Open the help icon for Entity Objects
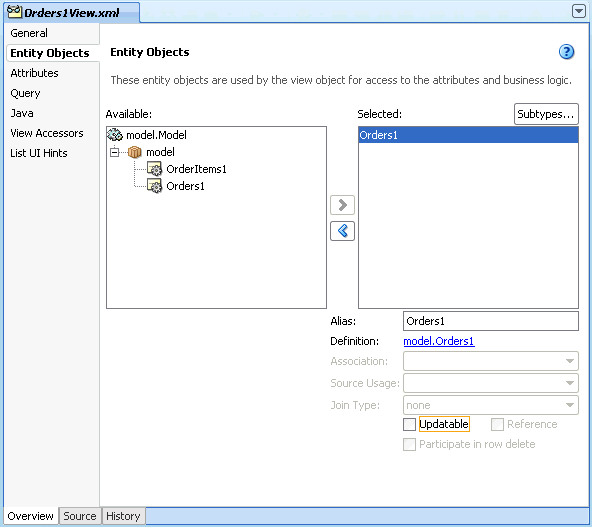This screenshot has width=592, height=527. 566,52
